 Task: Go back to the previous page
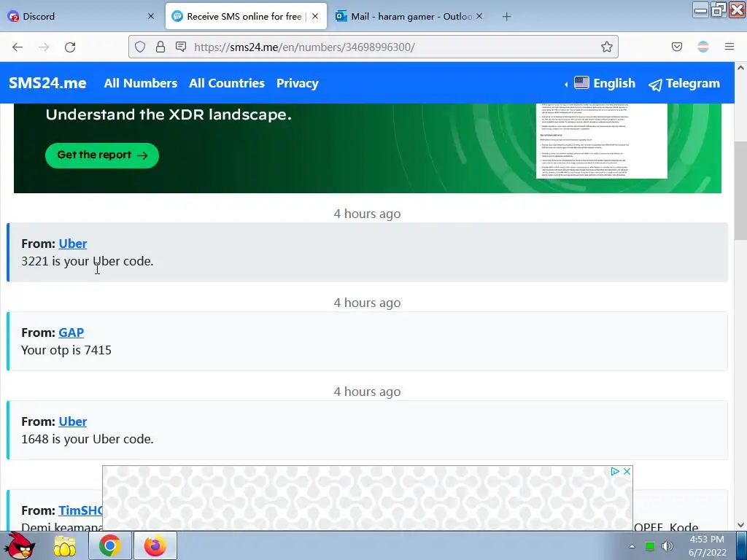point(18,47)
